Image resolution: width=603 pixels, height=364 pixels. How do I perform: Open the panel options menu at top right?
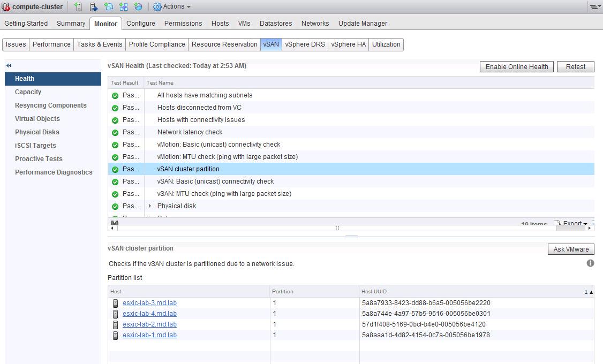pyautogui.click(x=596, y=7)
